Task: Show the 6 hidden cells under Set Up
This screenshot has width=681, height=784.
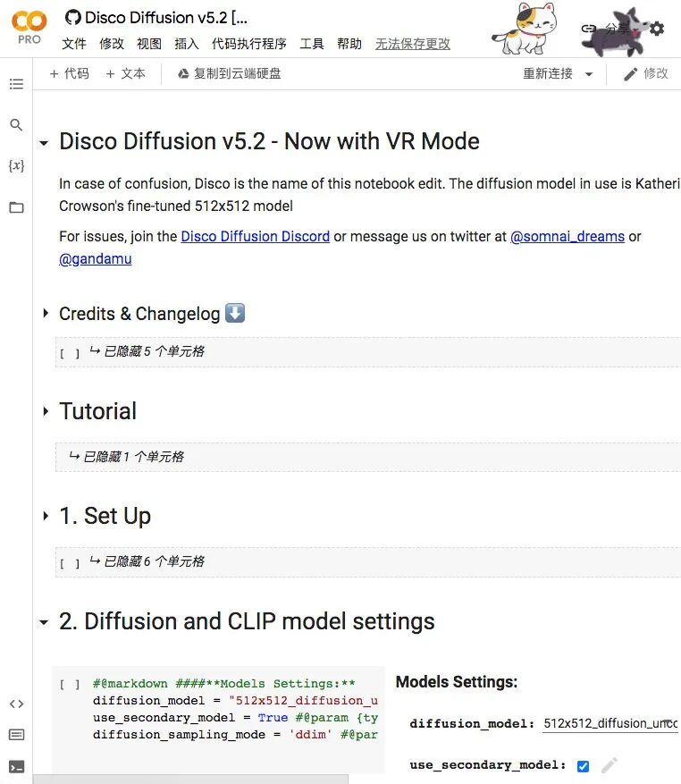Action: click(147, 561)
